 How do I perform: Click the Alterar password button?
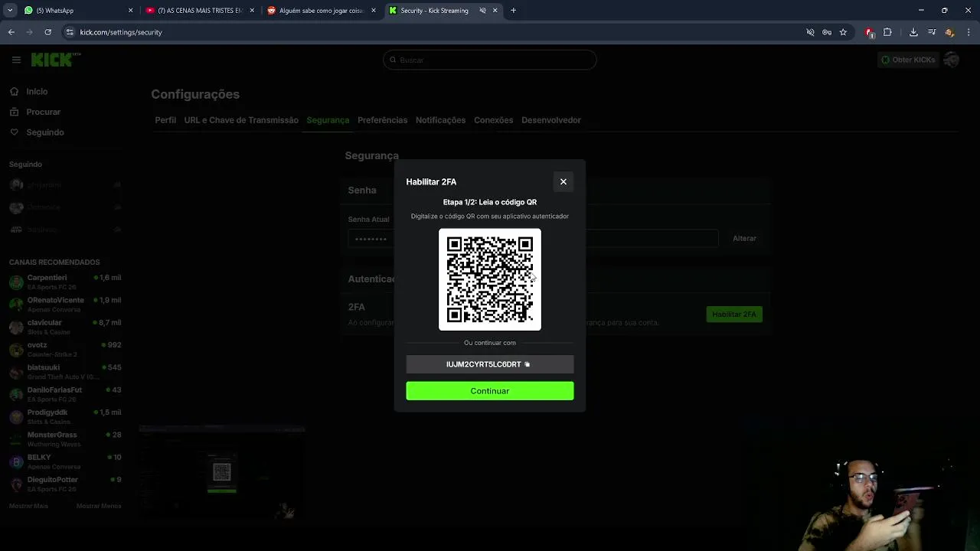click(744, 238)
